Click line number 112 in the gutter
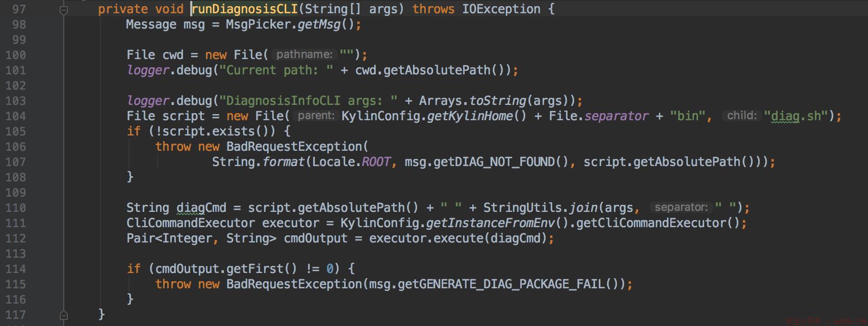This screenshot has width=868, height=326. click(15, 238)
